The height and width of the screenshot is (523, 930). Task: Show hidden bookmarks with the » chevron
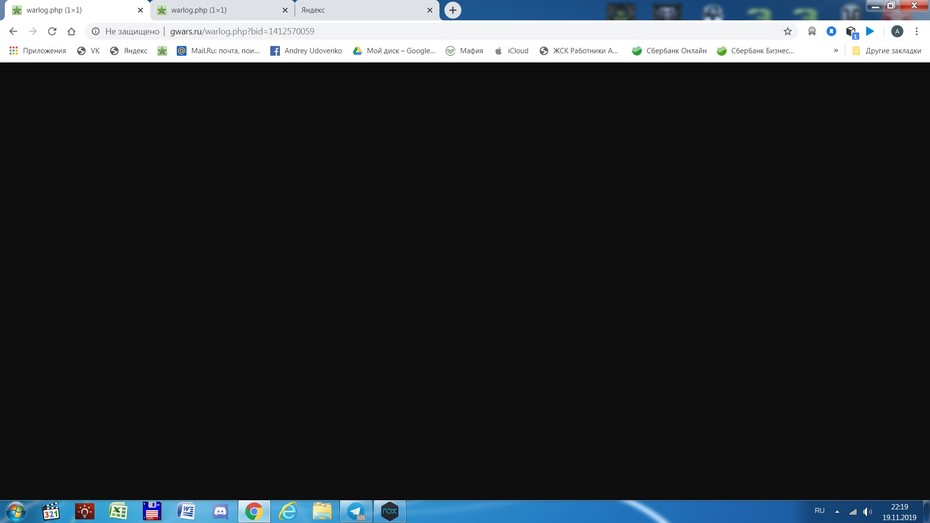coord(836,50)
